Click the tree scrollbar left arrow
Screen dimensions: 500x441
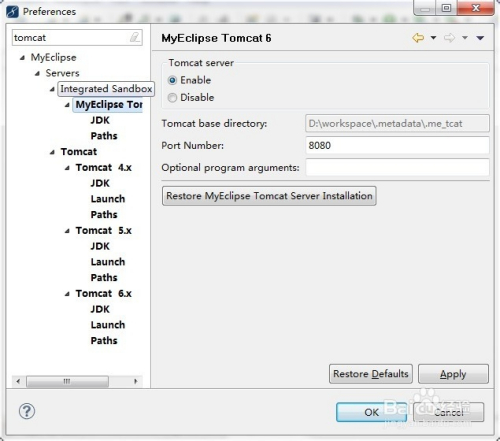click(x=18, y=381)
